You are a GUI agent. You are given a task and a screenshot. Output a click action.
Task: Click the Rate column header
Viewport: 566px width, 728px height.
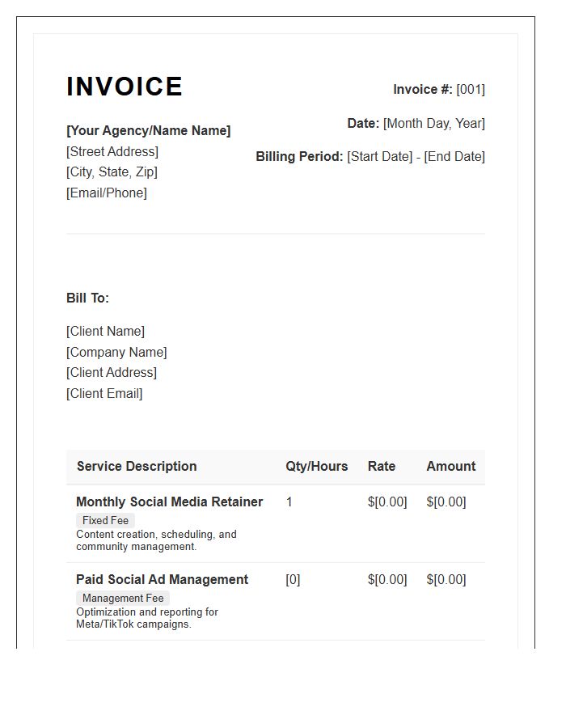coord(382,466)
